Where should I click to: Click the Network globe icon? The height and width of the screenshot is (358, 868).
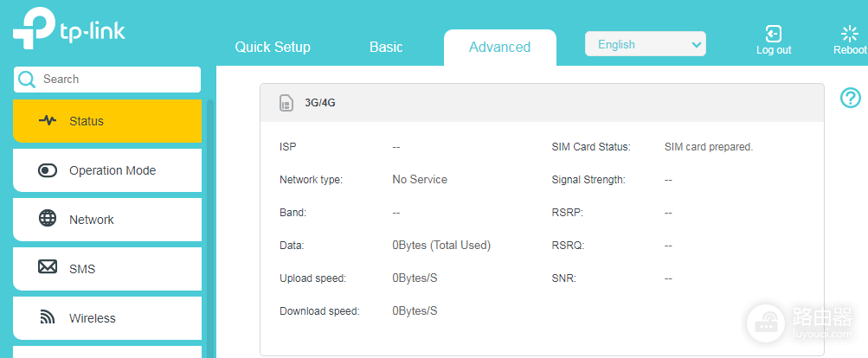[48, 218]
